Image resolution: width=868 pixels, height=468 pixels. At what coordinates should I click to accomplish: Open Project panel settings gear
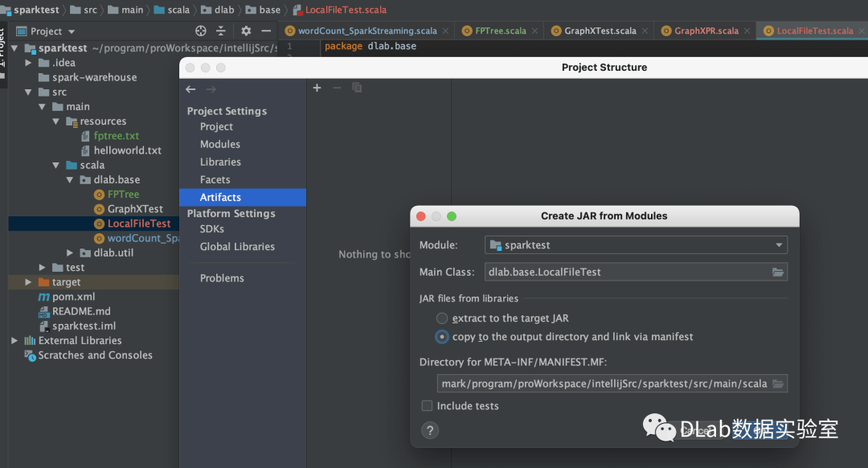[x=246, y=31]
